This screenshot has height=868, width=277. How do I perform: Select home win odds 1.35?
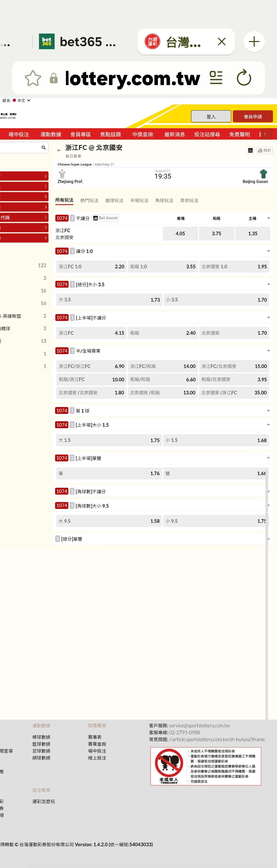click(253, 233)
